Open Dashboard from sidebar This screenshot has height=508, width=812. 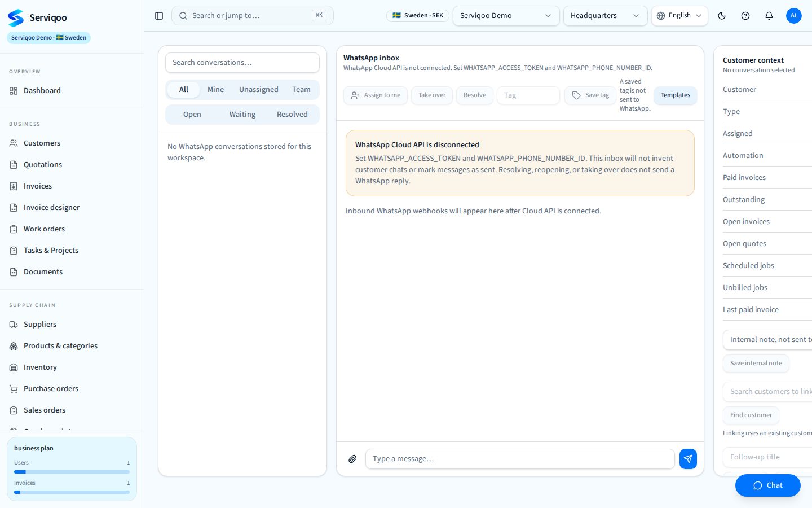[72, 90]
